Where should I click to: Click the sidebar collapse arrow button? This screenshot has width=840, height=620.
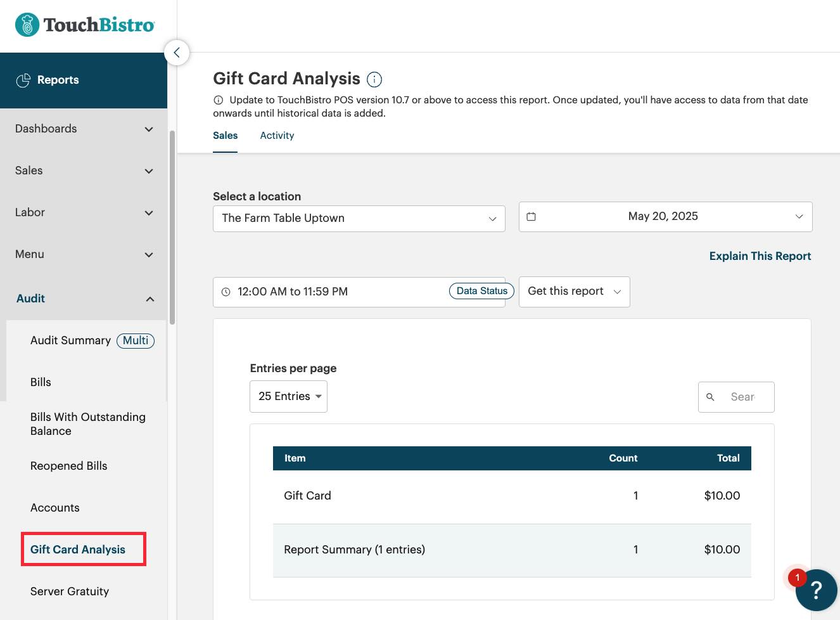(177, 53)
